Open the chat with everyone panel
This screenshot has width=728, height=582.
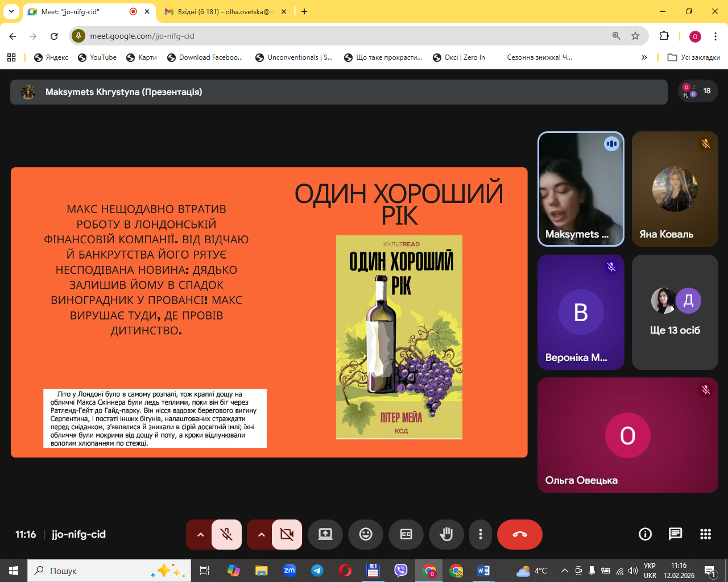tap(675, 534)
